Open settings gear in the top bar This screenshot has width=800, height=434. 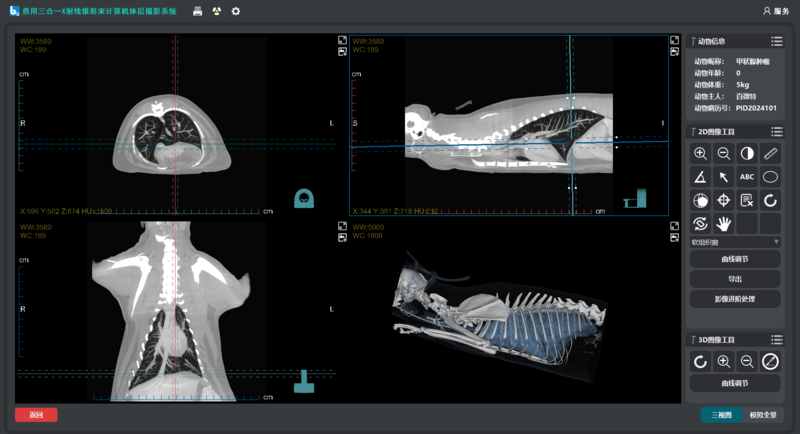click(236, 11)
